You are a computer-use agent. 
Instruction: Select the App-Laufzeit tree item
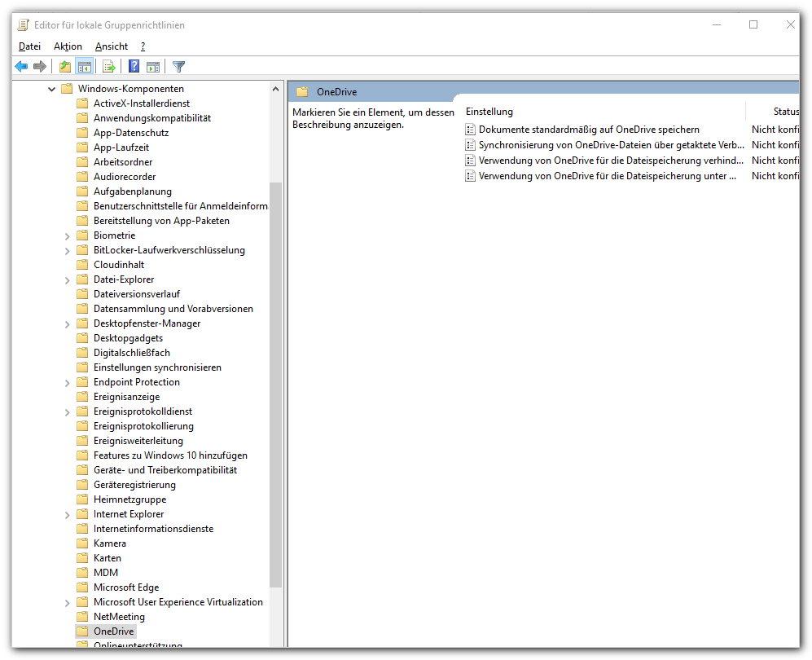coord(121,147)
